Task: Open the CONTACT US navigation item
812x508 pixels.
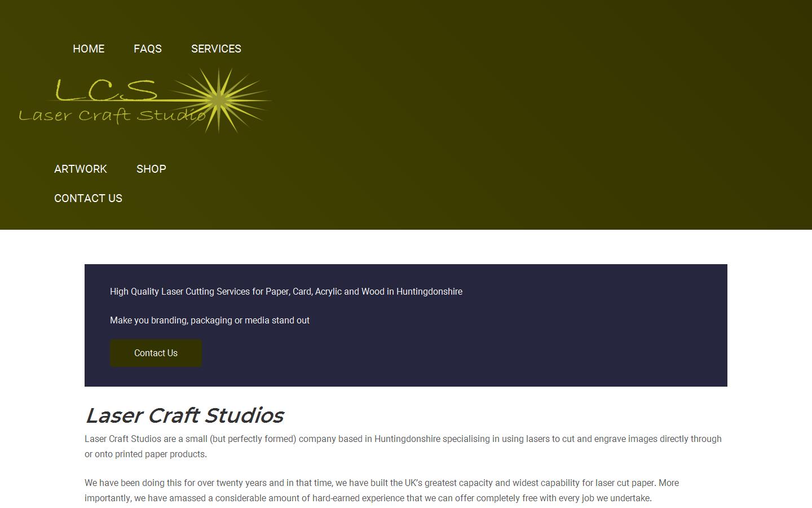Action: pyautogui.click(x=88, y=198)
